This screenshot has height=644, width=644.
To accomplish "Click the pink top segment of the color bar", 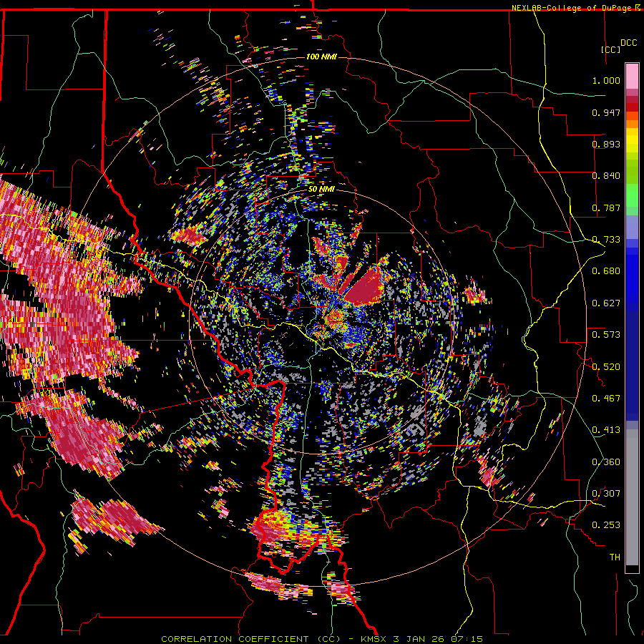I will [632, 76].
